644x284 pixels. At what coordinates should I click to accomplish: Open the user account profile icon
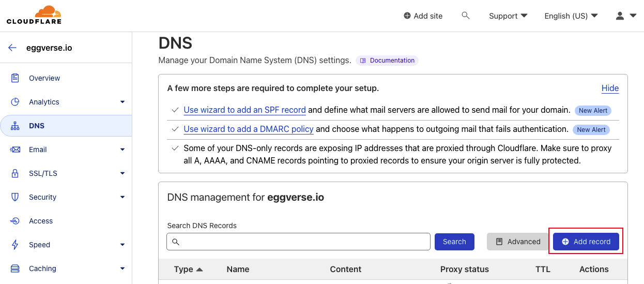coord(620,16)
